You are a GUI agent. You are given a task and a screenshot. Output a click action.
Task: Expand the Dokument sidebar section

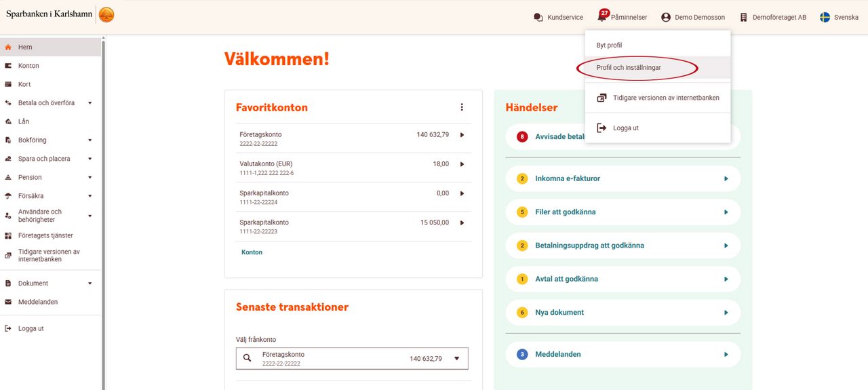pos(90,284)
